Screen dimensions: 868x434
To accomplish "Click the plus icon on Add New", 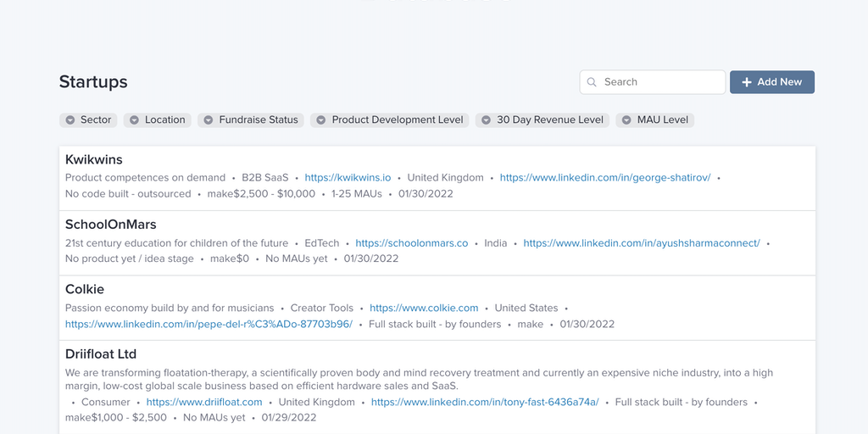I will point(747,82).
